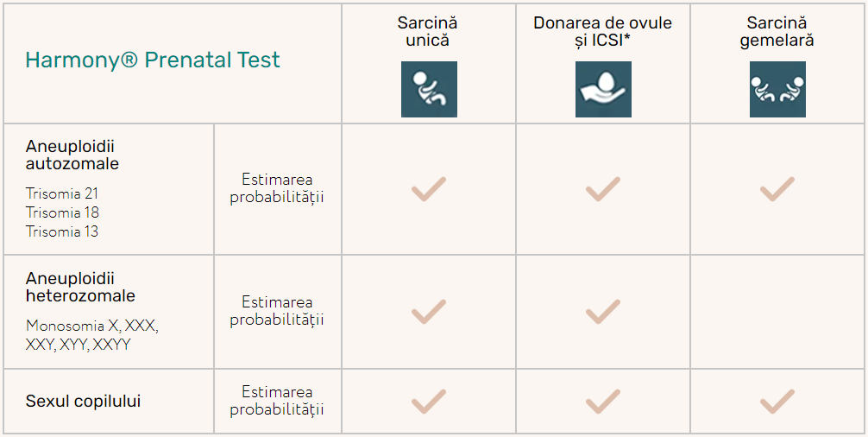Viewport: 868px width, 437px height.
Task: Click Sexul copilului checkmark under Donarea de ovule
Action: (x=603, y=402)
